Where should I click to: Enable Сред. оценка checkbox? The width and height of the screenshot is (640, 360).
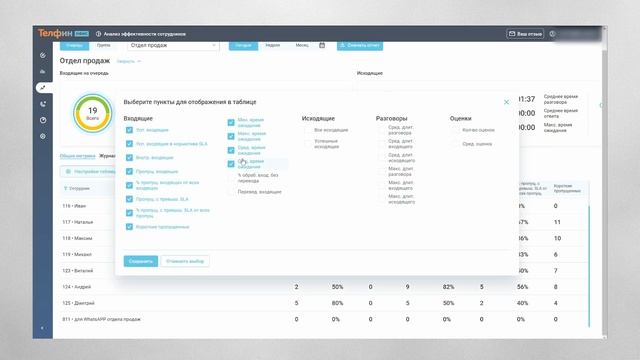click(x=456, y=144)
